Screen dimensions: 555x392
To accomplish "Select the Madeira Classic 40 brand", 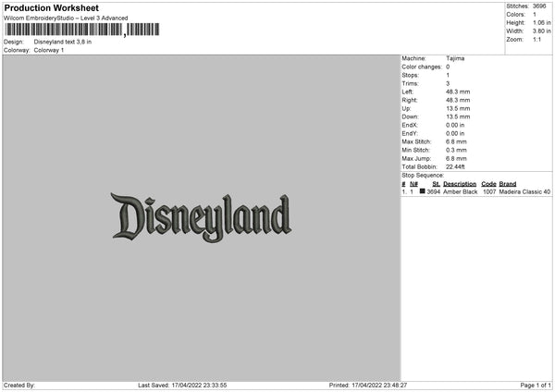I will (x=524, y=191).
